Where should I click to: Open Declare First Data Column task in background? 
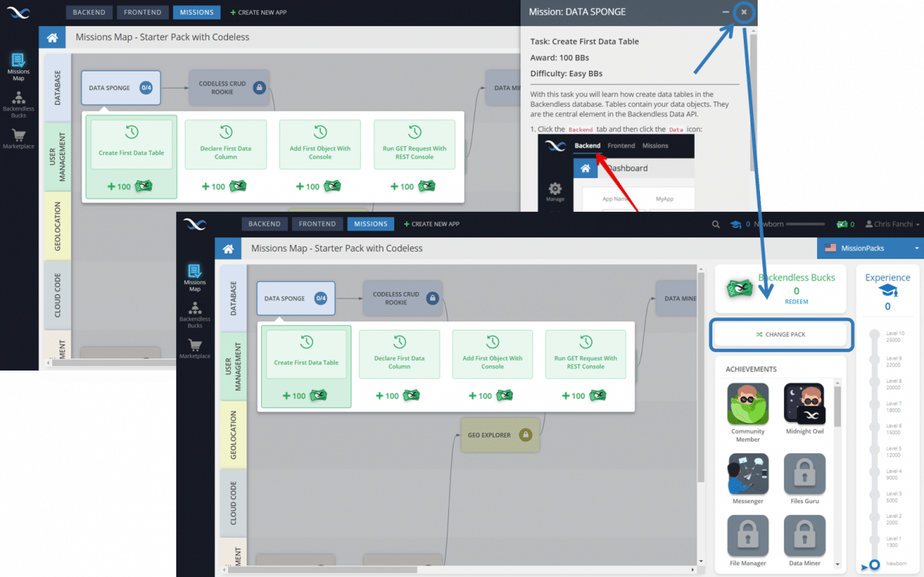click(226, 144)
